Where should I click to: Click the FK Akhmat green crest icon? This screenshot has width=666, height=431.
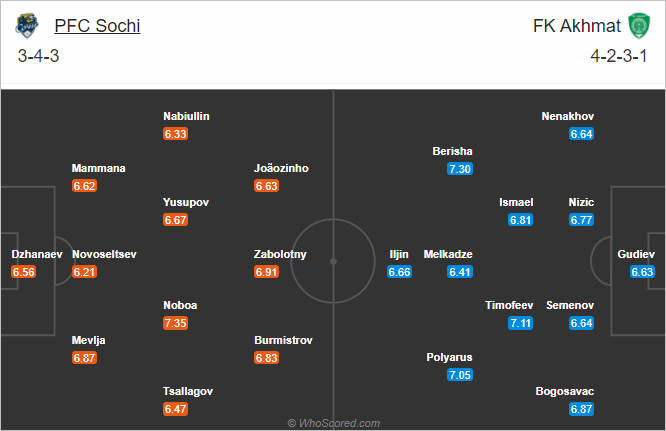point(639,25)
